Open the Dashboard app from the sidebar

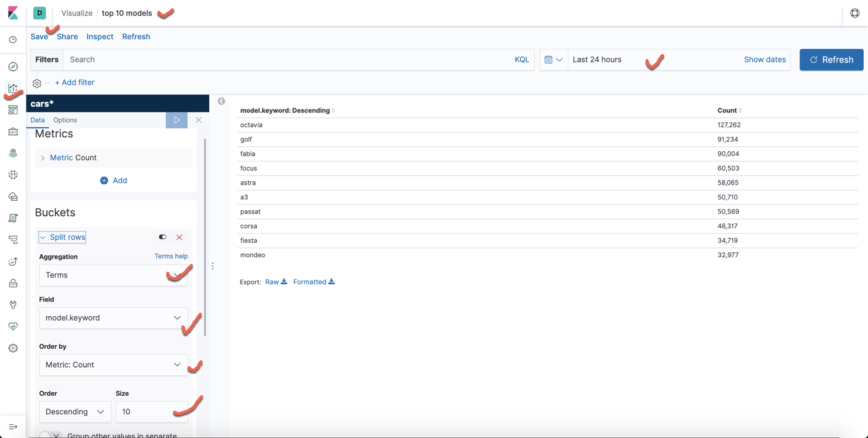tap(13, 110)
